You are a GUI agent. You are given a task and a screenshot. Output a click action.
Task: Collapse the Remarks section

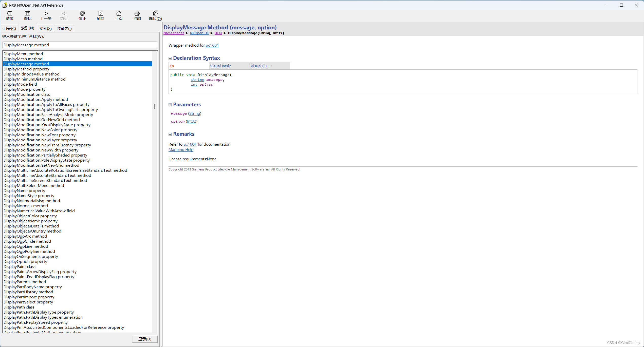[170, 134]
